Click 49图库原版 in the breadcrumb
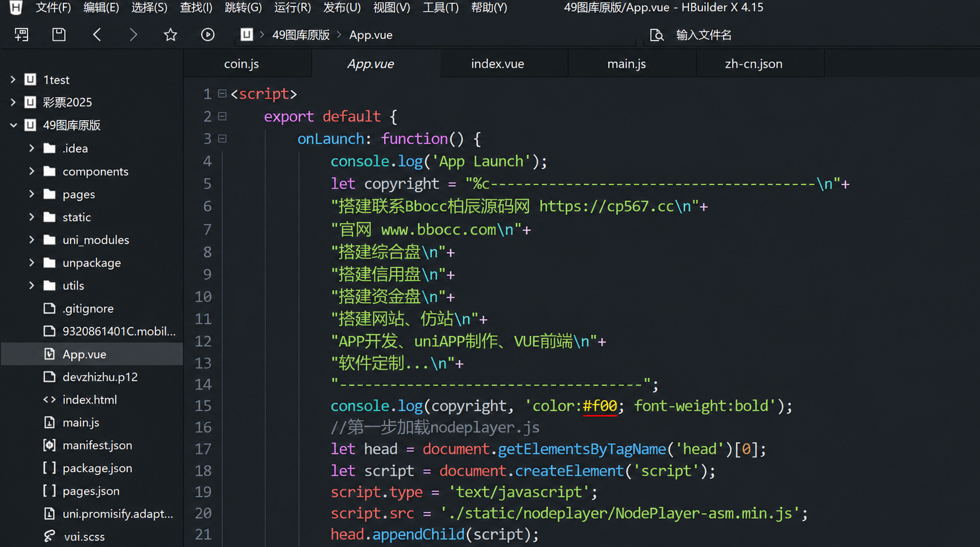 (x=301, y=35)
